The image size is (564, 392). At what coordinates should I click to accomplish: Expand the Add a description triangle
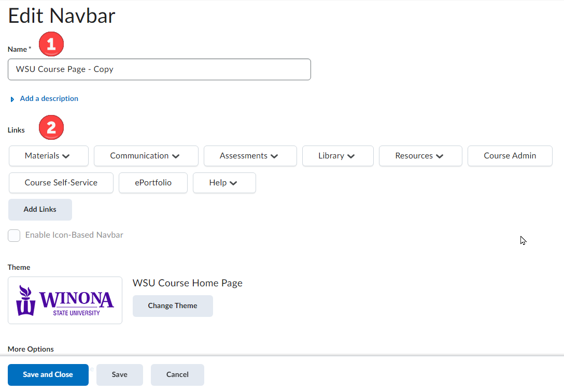tap(12, 99)
